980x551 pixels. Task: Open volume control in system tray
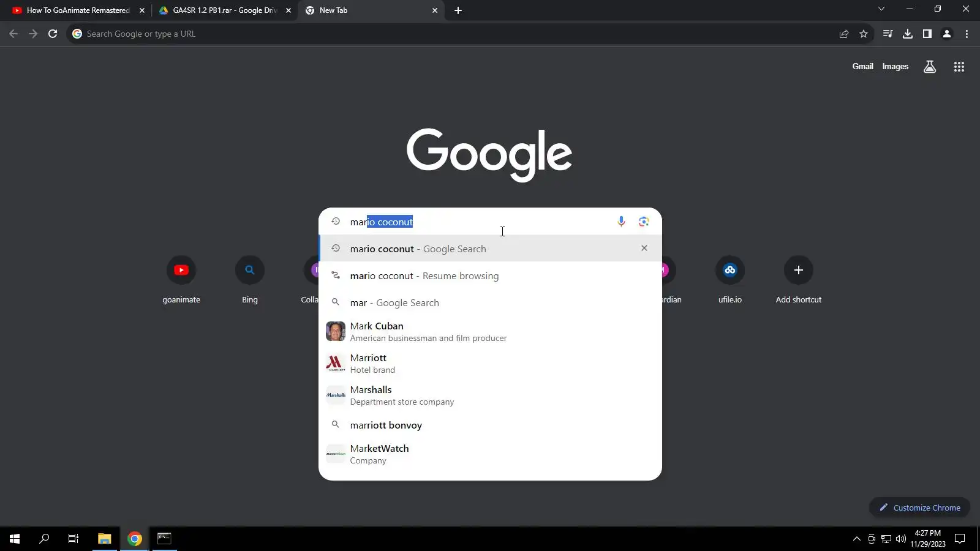[900, 539]
